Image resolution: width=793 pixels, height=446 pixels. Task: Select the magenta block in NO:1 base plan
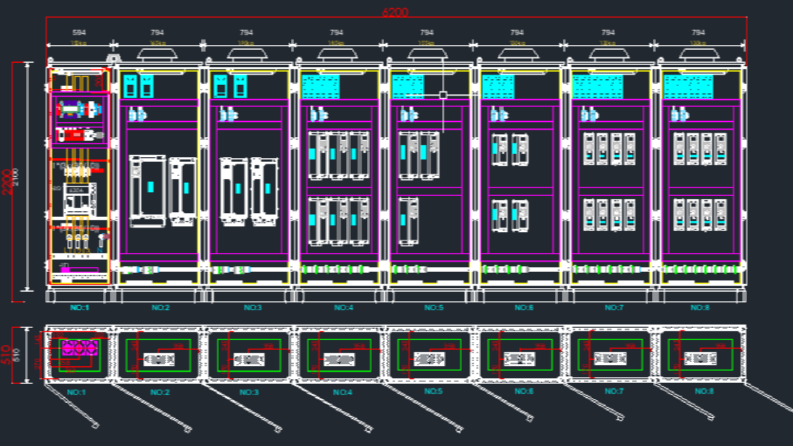click(x=79, y=348)
